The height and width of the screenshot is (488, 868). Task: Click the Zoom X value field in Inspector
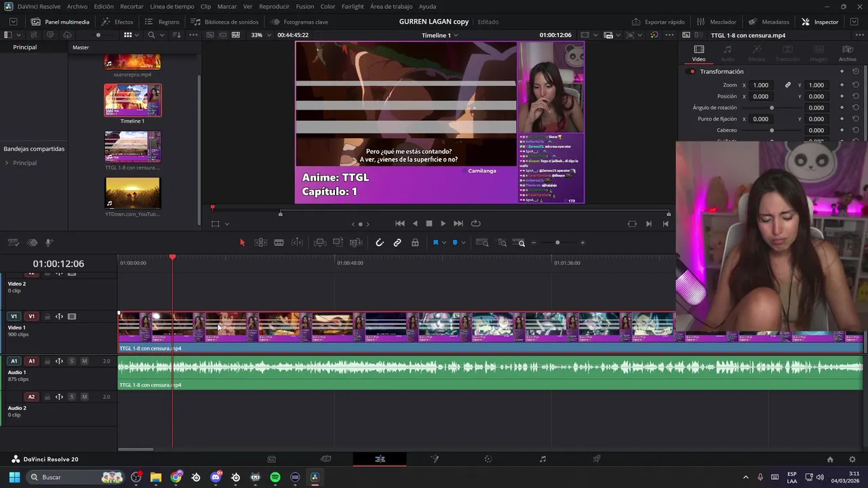(761, 85)
